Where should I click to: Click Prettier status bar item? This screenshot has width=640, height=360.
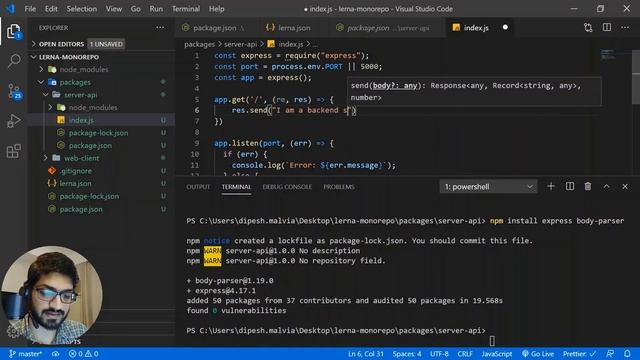[580, 354]
